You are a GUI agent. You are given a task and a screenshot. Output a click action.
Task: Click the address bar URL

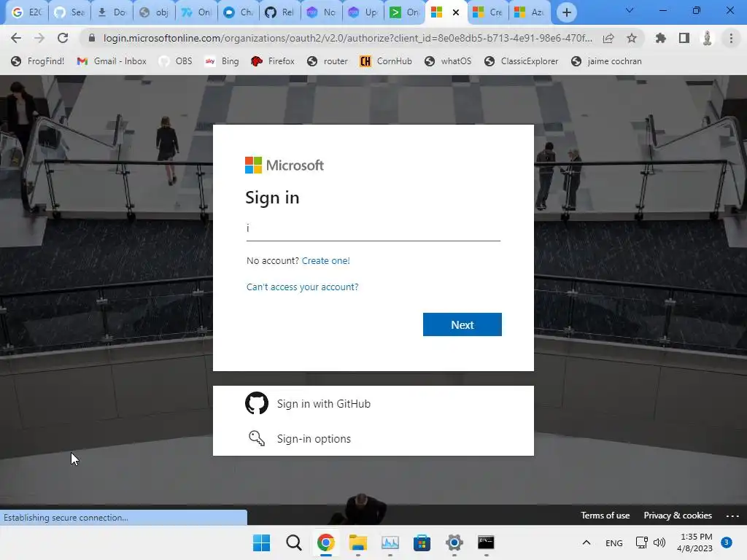tap(348, 38)
